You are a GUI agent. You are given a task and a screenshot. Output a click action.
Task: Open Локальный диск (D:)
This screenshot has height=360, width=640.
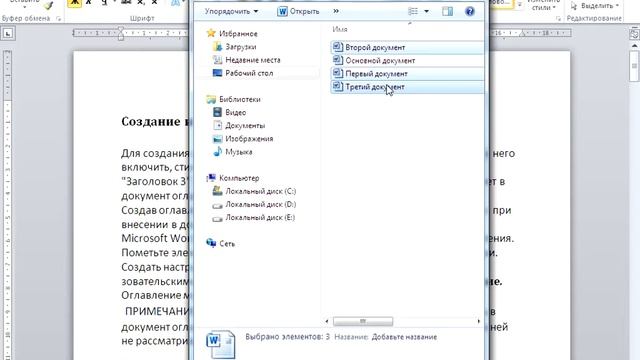coord(260,204)
